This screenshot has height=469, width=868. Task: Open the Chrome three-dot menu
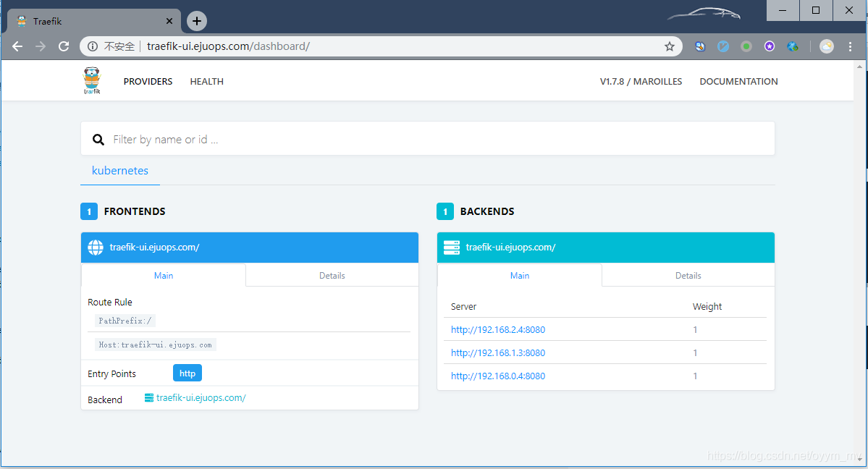click(851, 46)
